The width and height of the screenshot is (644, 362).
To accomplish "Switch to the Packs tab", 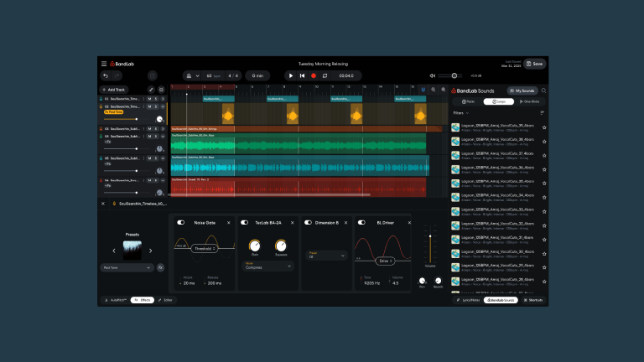I will pos(468,101).
